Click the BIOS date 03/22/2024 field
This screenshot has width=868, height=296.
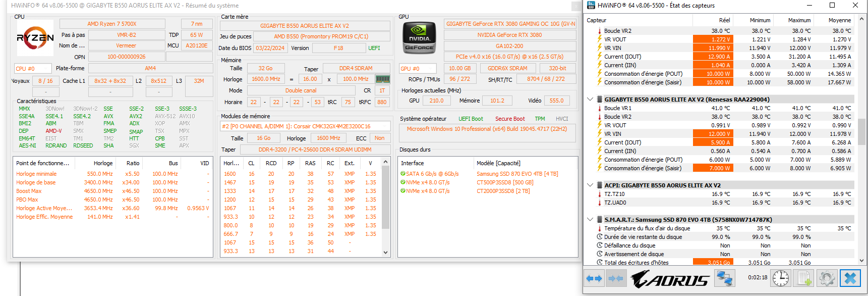[x=270, y=48]
